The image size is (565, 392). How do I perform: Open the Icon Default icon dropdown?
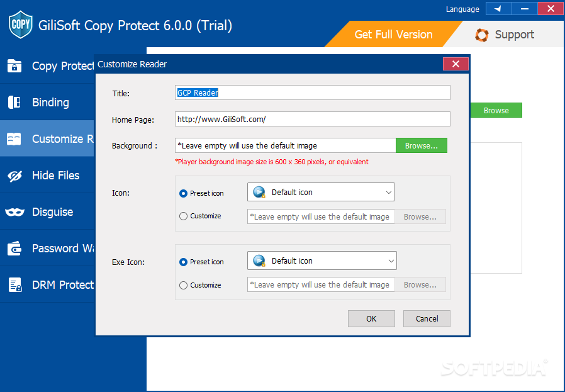pyautogui.click(x=321, y=192)
